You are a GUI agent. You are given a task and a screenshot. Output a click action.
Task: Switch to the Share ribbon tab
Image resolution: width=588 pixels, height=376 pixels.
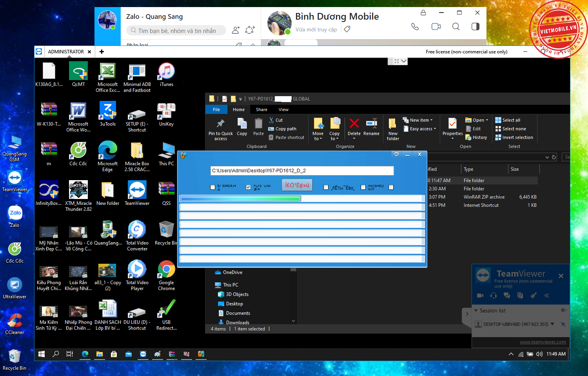pos(261,110)
